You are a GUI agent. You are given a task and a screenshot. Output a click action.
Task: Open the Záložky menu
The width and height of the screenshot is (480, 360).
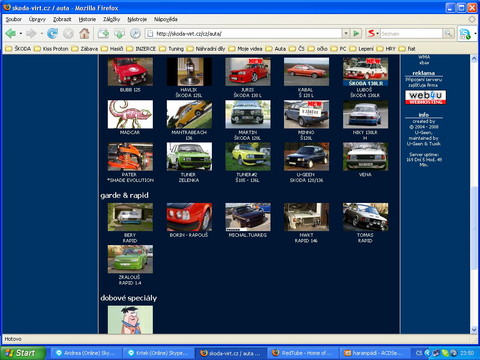point(111,19)
